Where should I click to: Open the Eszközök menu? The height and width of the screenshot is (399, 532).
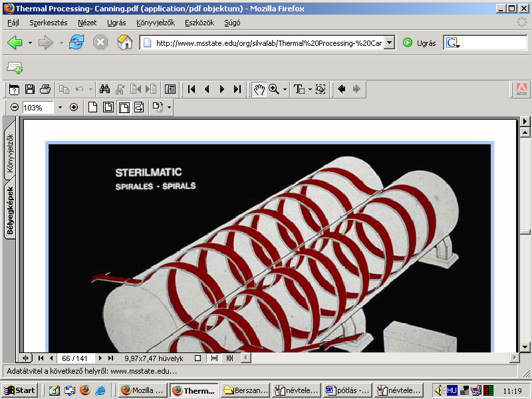pos(199,23)
